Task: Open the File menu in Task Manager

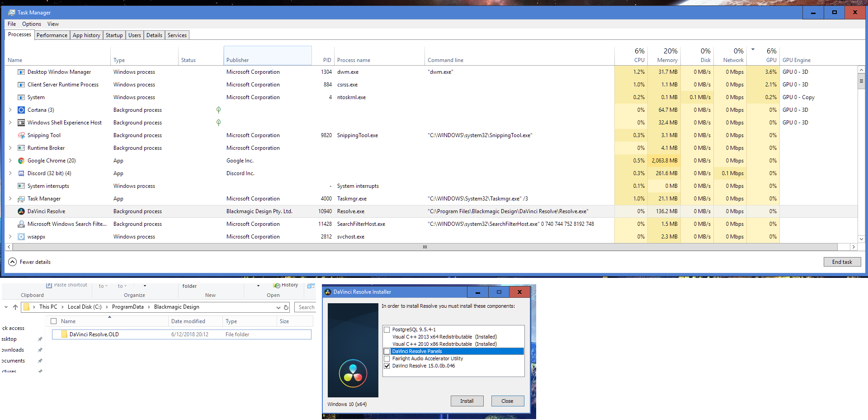Action: [x=12, y=24]
